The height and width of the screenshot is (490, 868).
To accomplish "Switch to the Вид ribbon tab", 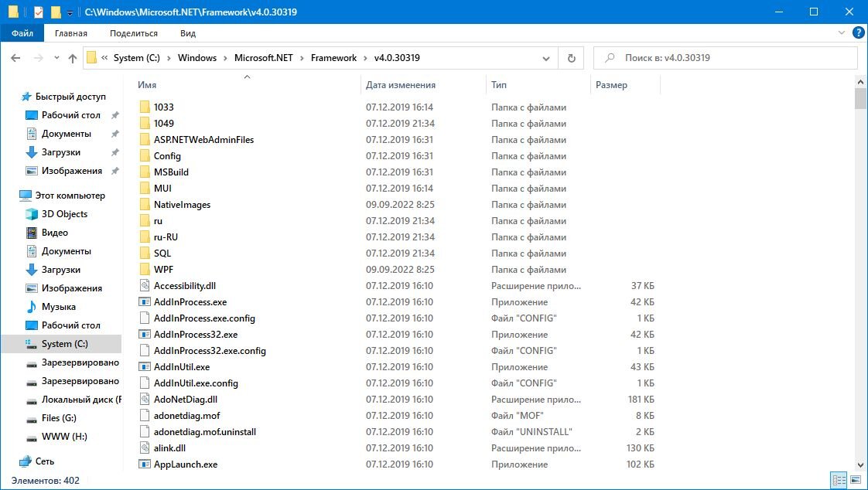I will tap(188, 33).
